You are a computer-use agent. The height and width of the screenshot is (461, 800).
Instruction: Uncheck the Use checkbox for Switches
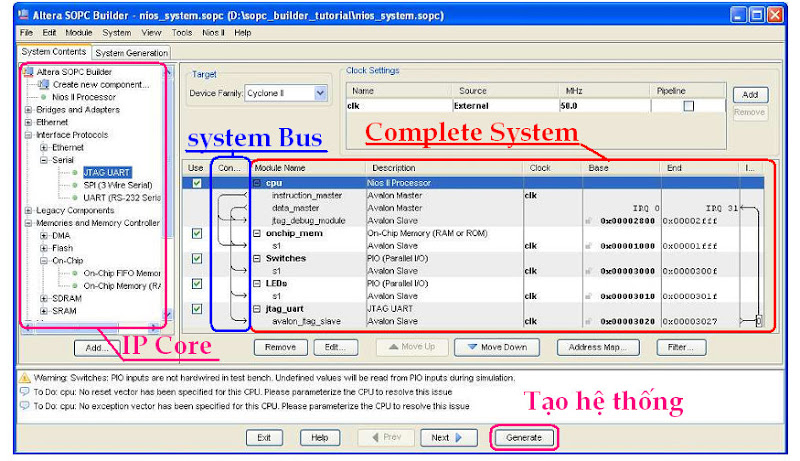[196, 259]
